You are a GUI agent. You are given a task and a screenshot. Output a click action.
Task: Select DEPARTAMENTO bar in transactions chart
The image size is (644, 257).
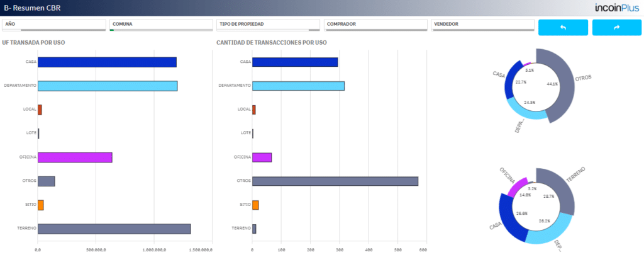(x=298, y=86)
